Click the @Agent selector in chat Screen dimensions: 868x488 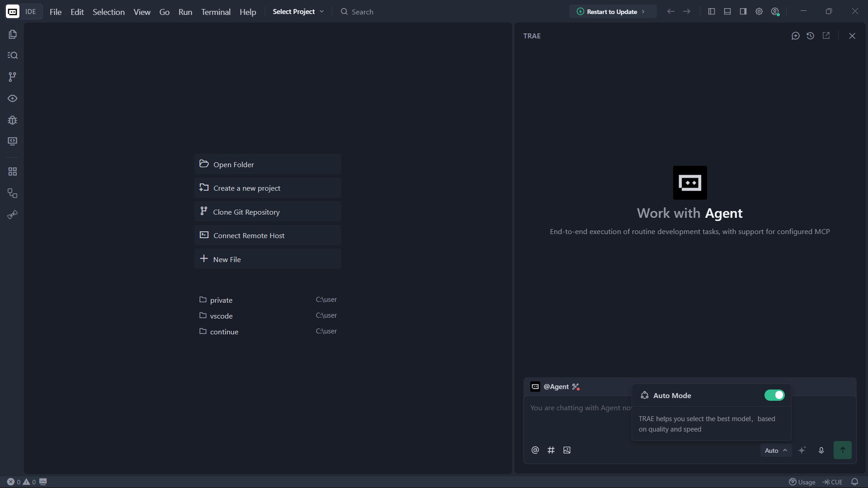(550, 387)
